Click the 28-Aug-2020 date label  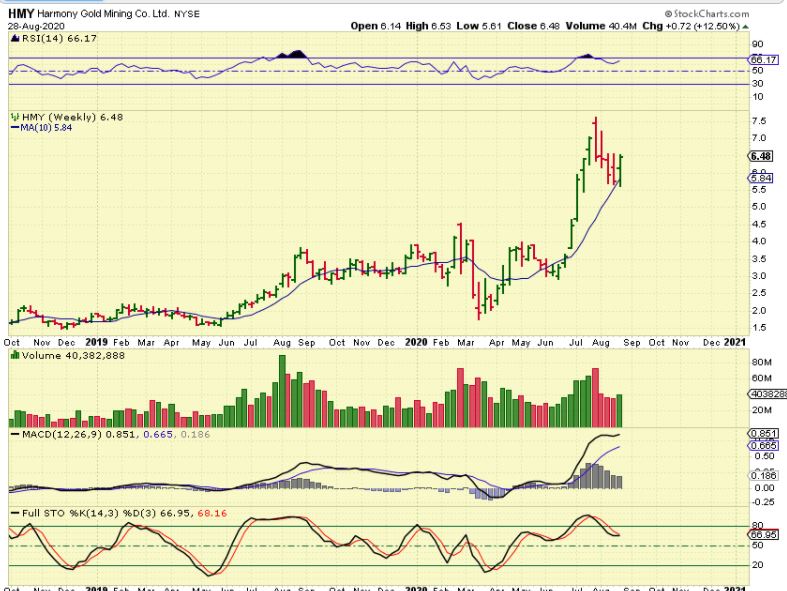coord(36,26)
